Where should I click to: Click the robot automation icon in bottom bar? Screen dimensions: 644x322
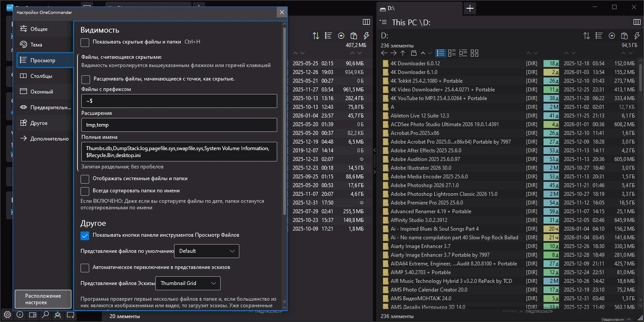(57, 315)
